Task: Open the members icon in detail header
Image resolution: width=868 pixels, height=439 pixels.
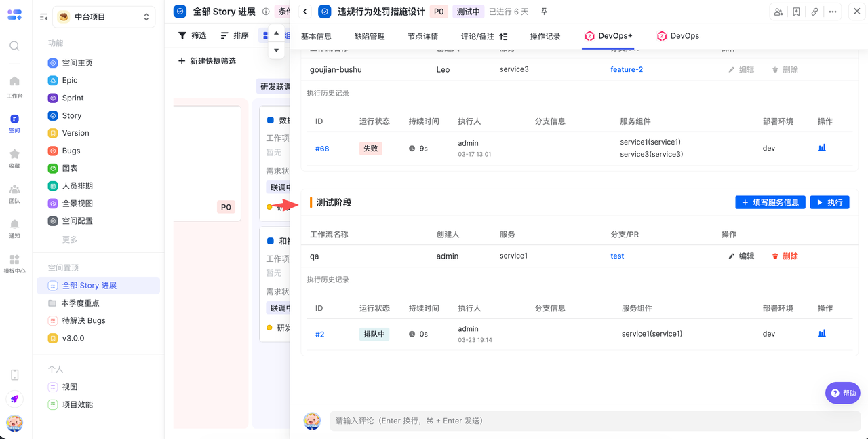Action: click(x=778, y=12)
